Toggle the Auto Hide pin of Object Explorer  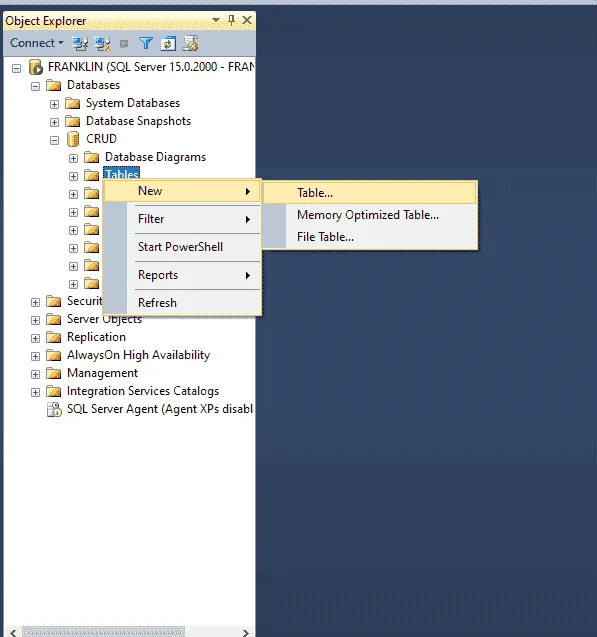click(231, 20)
